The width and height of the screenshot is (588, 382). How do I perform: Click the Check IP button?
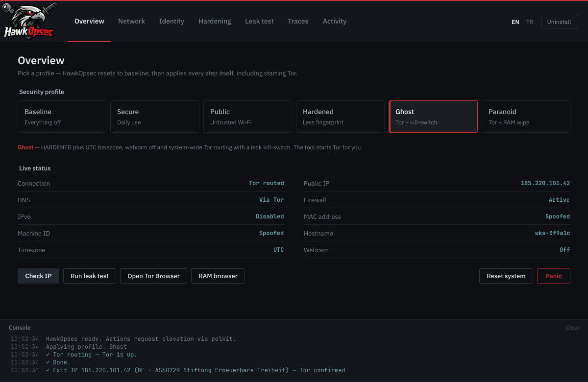click(38, 276)
